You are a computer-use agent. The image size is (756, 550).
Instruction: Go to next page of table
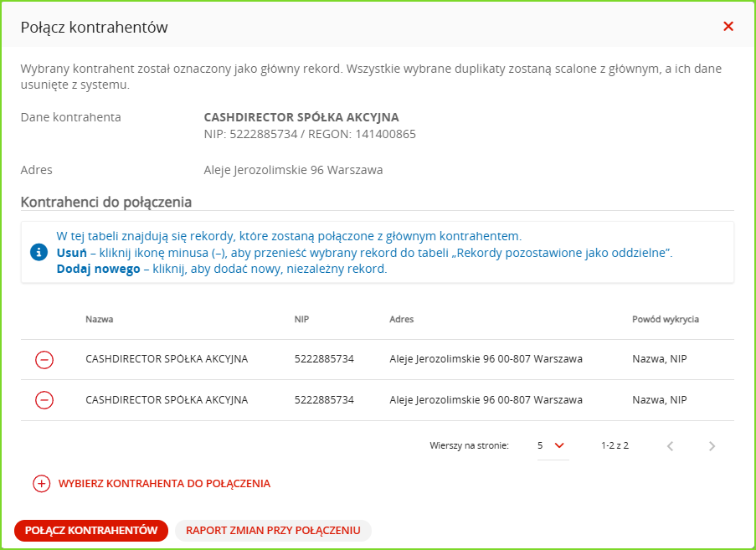712,446
